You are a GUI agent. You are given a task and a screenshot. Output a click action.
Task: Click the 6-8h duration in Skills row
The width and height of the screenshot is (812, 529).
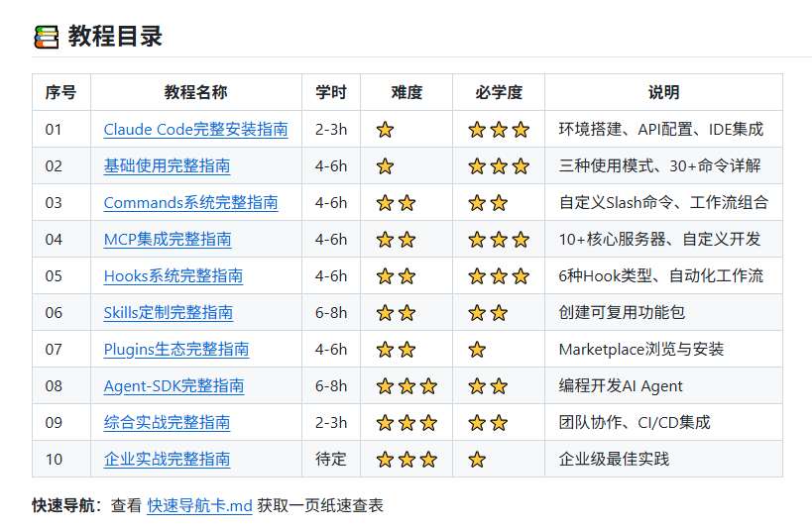331,313
